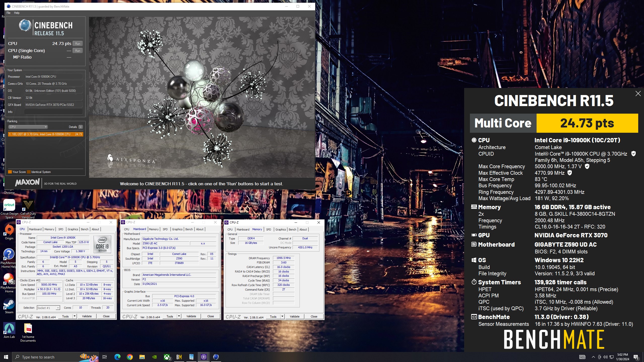Click GFX Board value NVIDIA GeForce RTX 3070

54,105
